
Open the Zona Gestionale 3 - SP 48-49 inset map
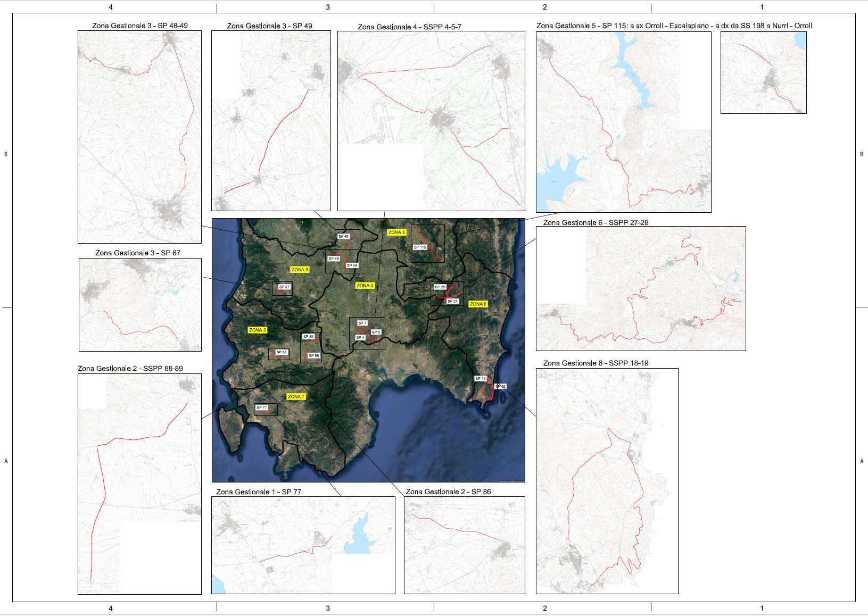(139, 137)
